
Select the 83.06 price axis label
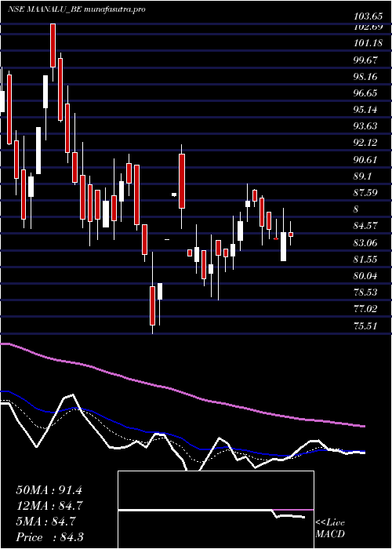coord(366,243)
